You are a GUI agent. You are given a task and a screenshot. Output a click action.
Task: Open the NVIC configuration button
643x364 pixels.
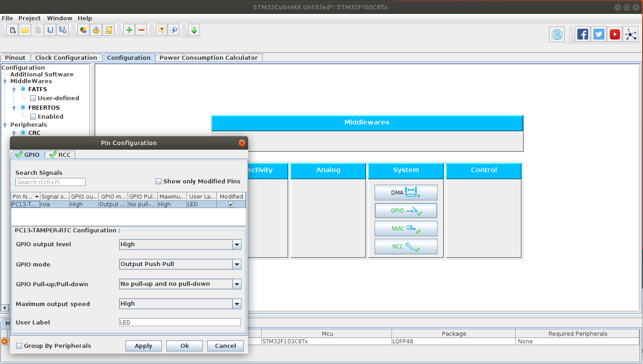[406, 228]
